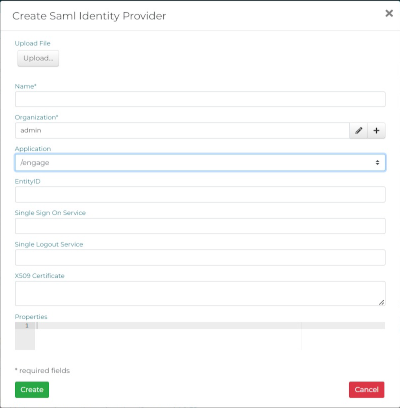Click the plus icon to add organization
The image size is (400, 408).
click(x=376, y=130)
